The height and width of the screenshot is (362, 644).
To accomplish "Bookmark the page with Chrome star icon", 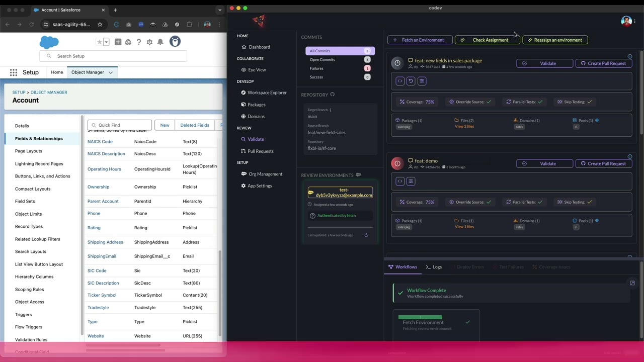I will click(x=100, y=25).
